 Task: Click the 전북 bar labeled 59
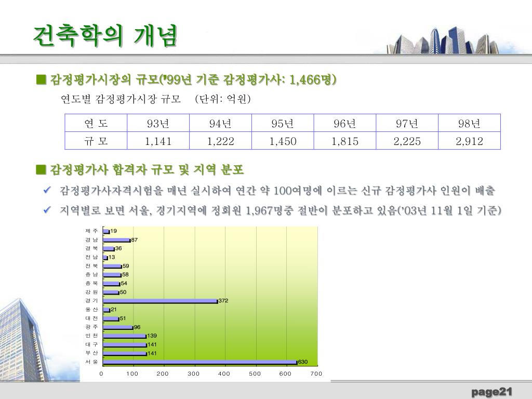112,267
